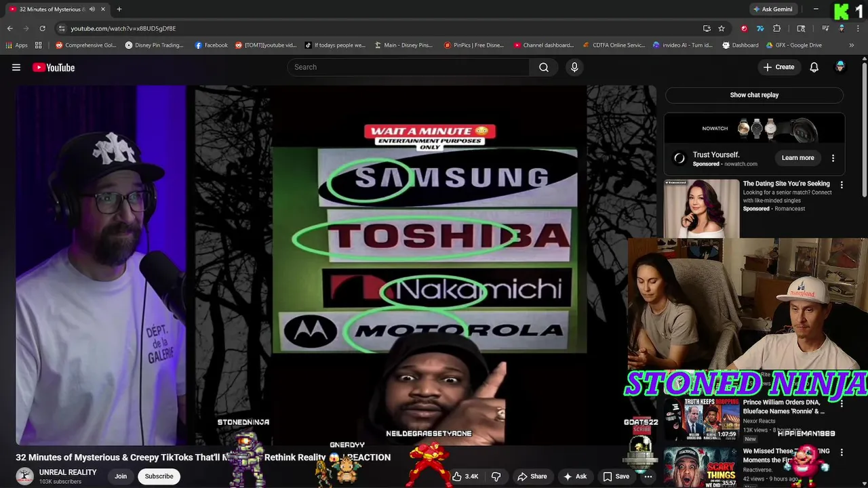The width and height of the screenshot is (868, 488).
Task: Click the address bar URL field
Action: tap(380, 28)
